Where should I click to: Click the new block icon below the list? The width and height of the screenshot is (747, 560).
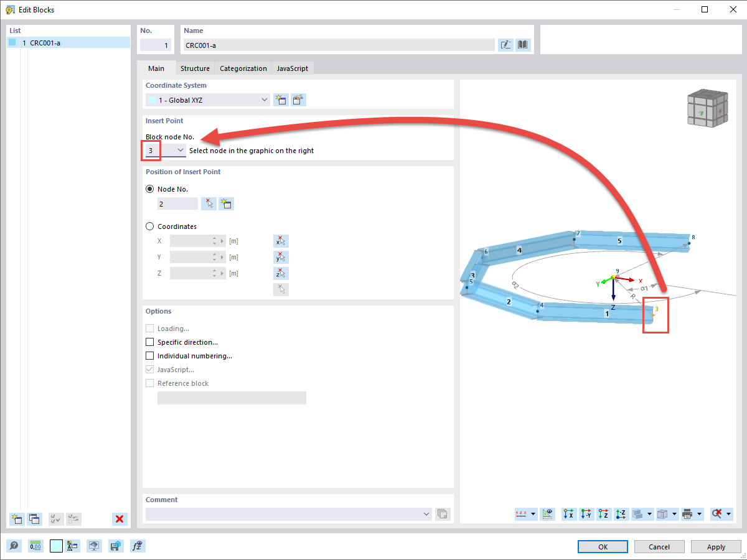(x=17, y=519)
